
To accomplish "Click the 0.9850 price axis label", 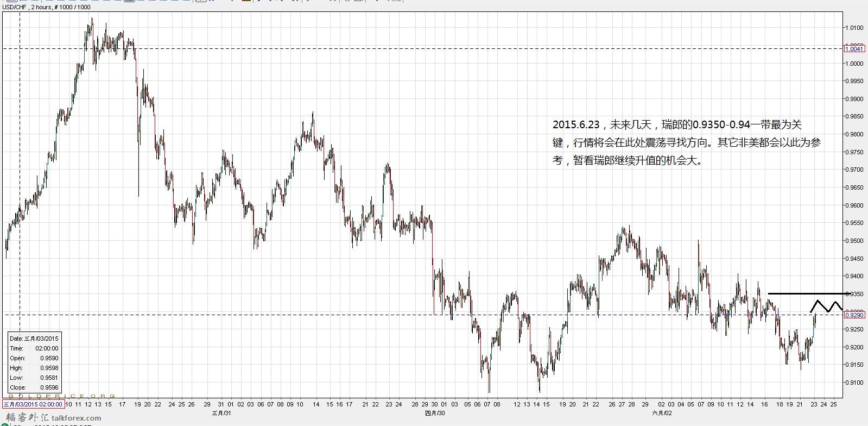I will tap(854, 116).
